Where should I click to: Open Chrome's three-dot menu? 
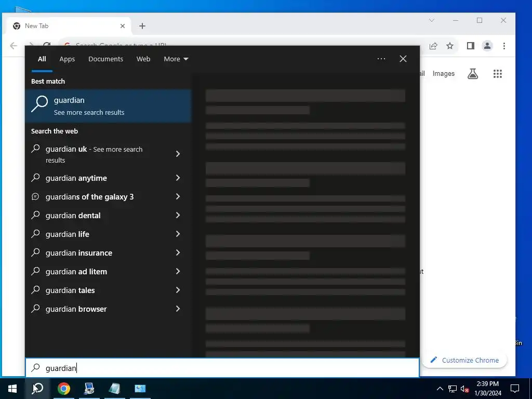tap(504, 46)
